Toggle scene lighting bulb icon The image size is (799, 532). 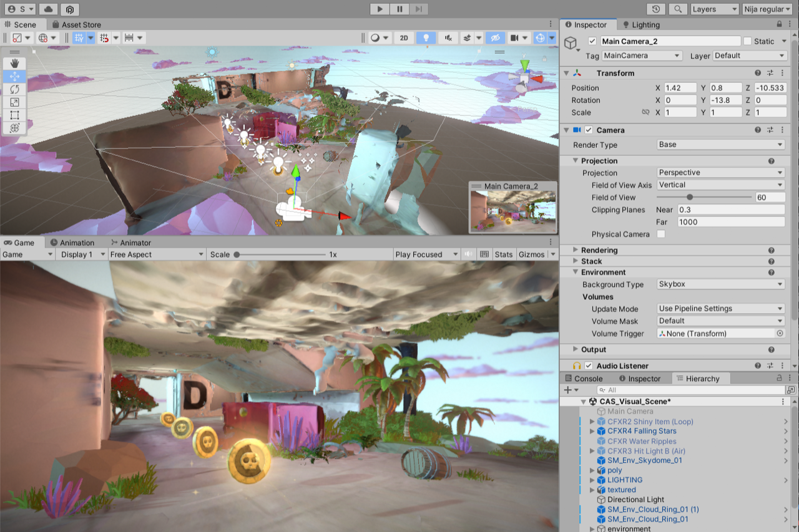(x=426, y=38)
